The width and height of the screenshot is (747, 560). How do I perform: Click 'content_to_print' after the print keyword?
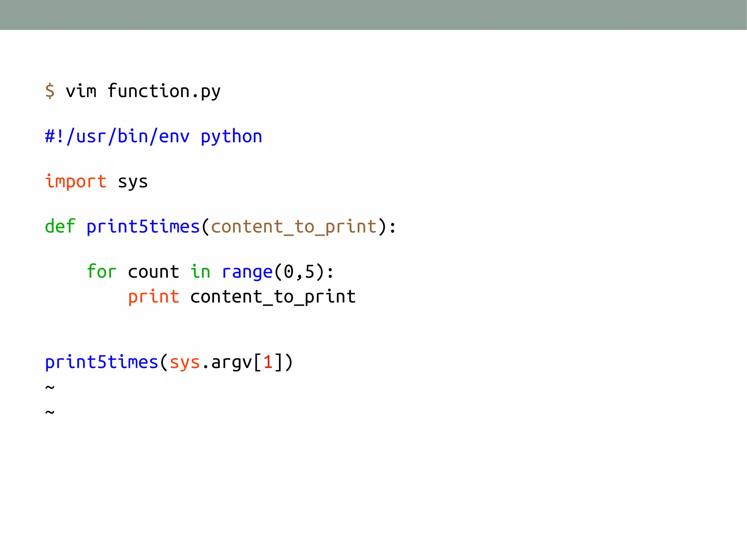click(273, 297)
